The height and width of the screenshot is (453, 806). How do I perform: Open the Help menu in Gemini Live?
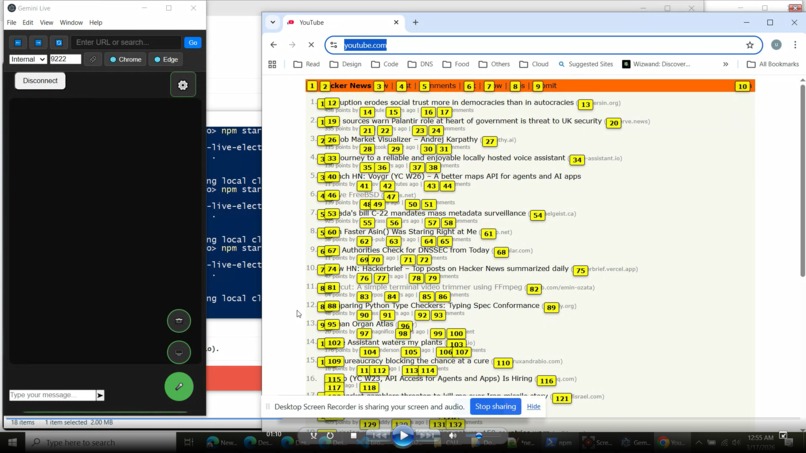coord(96,23)
